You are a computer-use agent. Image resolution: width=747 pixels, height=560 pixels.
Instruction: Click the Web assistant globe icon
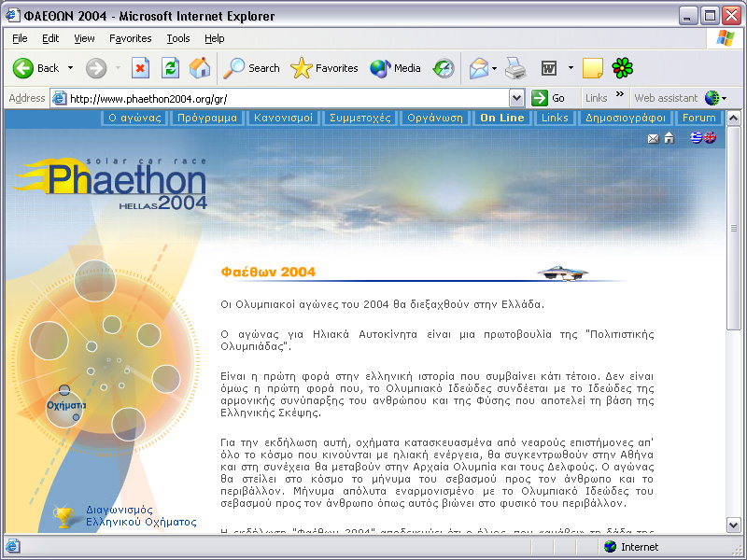712,98
